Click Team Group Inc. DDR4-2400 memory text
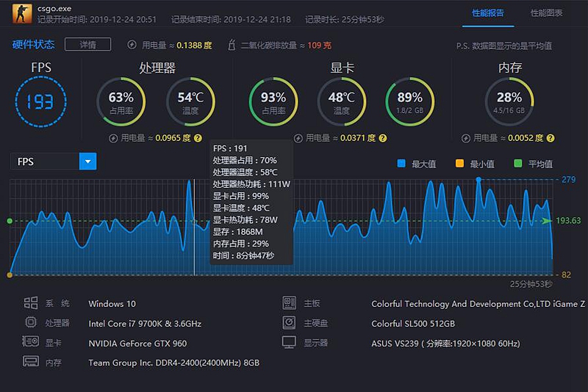 click(x=173, y=363)
